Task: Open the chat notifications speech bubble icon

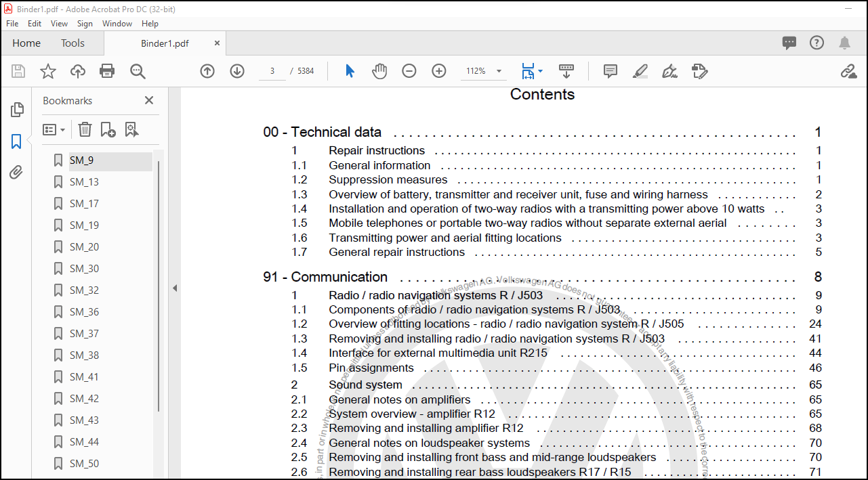Action: click(789, 43)
